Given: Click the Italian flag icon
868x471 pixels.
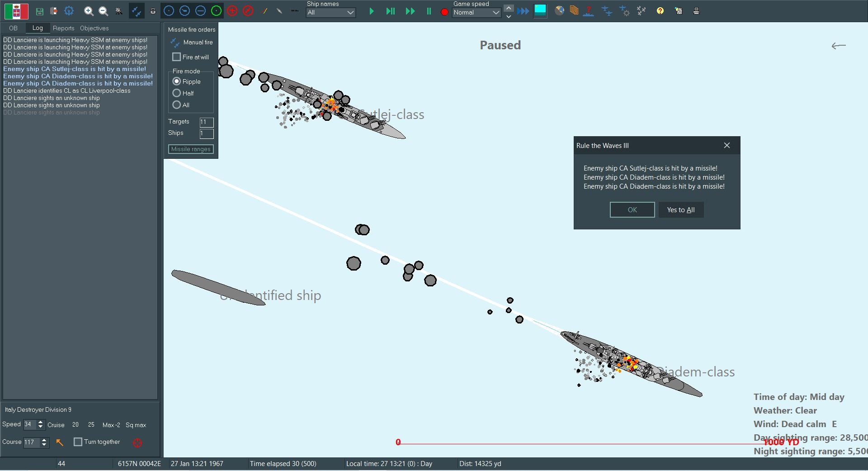Looking at the screenshot, I should tap(17, 11).
